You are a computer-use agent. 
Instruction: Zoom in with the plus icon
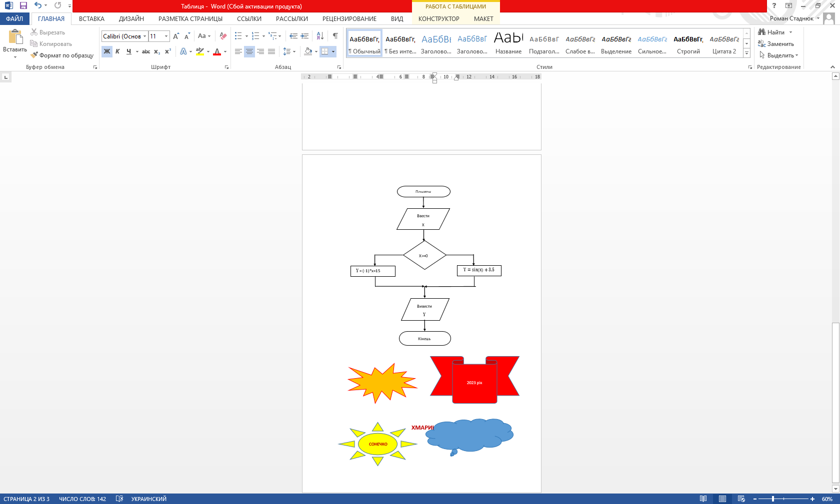click(x=812, y=499)
